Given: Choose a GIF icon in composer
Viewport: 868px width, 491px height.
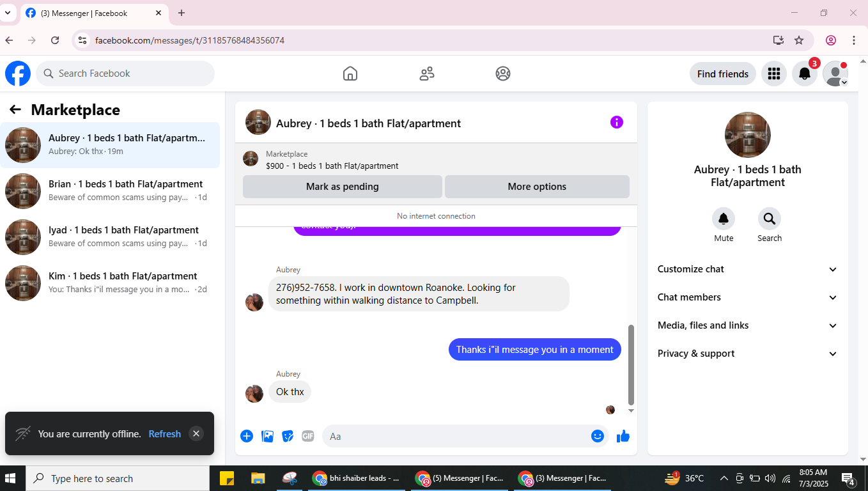Looking at the screenshot, I should [308, 436].
